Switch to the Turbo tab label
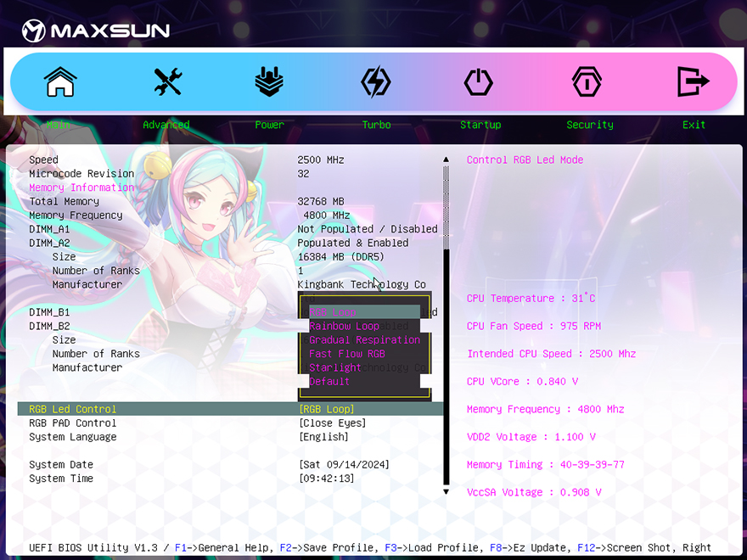The width and height of the screenshot is (747, 560). pyautogui.click(x=376, y=125)
